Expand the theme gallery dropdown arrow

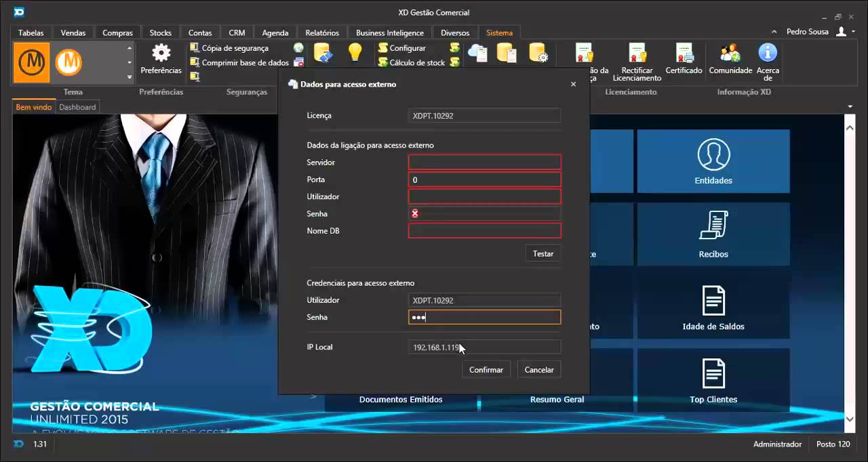(130, 77)
